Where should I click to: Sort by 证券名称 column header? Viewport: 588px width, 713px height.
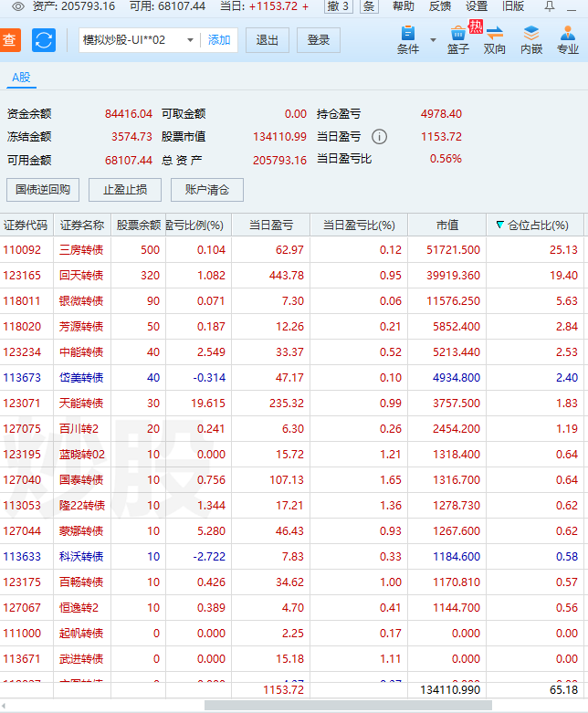coord(82,225)
